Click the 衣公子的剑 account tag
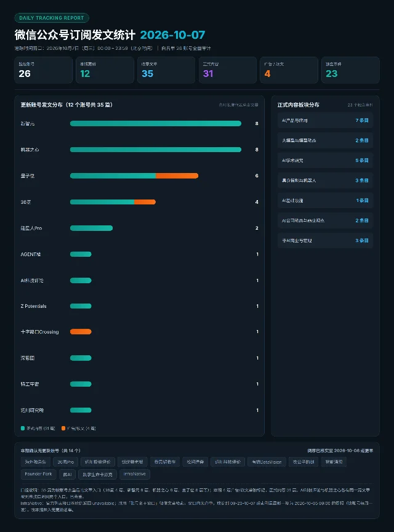Viewport: 394px width, 532px height. click(x=304, y=462)
